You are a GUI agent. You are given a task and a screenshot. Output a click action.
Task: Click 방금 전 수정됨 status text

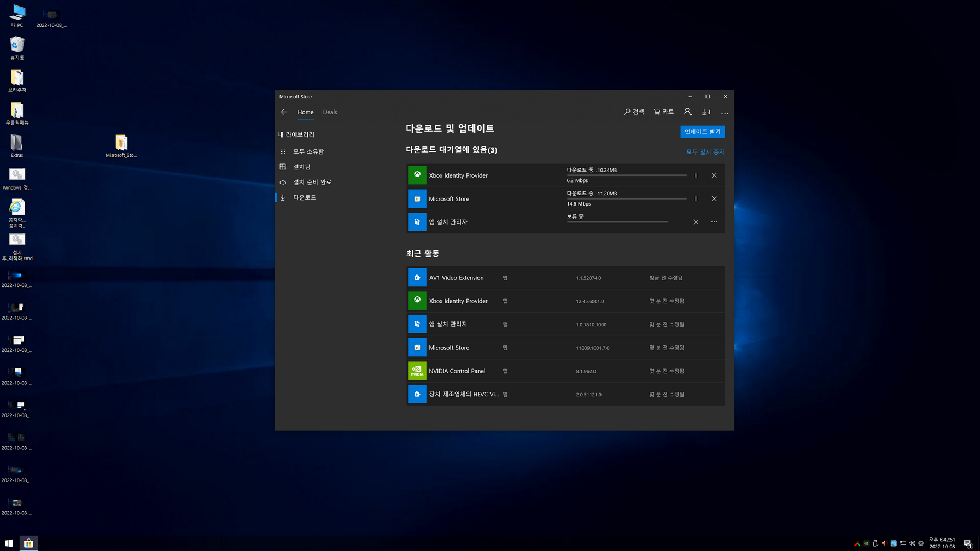pos(666,278)
